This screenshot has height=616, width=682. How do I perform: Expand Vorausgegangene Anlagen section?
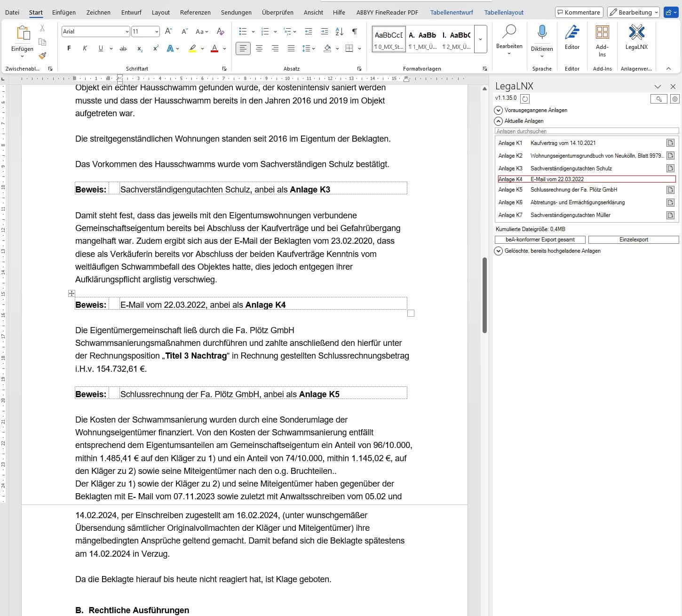click(499, 110)
